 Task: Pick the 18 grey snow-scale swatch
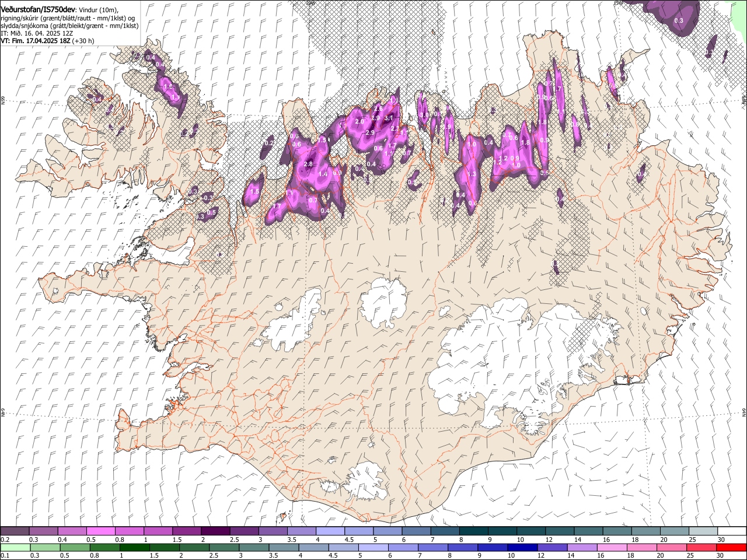click(x=647, y=531)
